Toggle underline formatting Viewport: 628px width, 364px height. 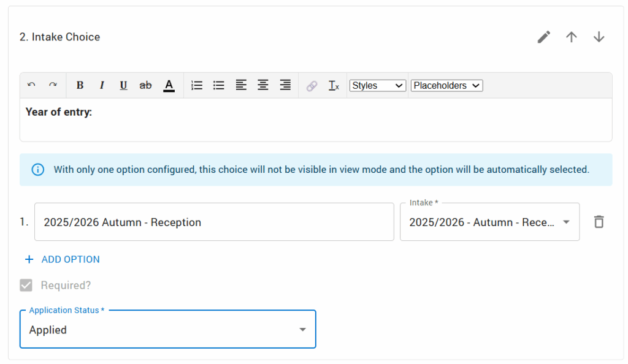tap(123, 86)
